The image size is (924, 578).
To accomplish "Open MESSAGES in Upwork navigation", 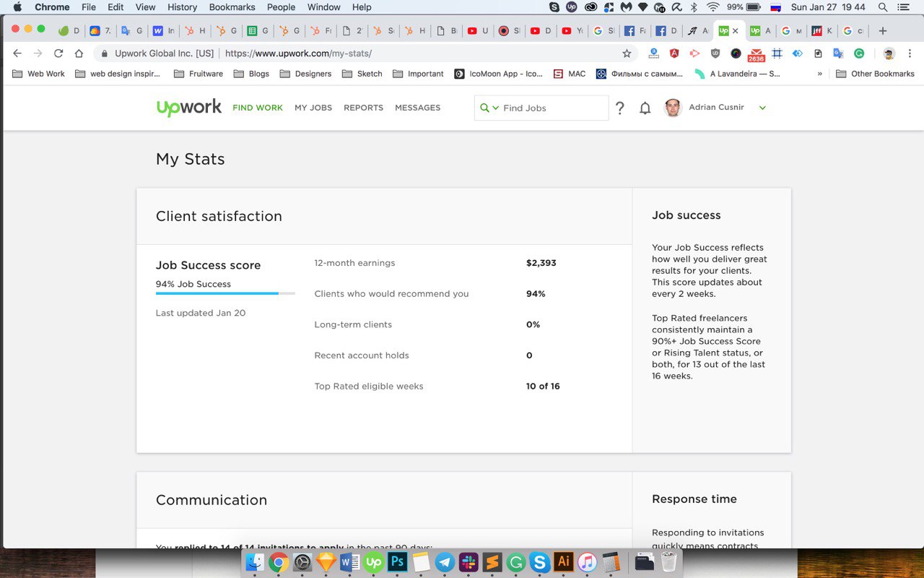I will [417, 108].
